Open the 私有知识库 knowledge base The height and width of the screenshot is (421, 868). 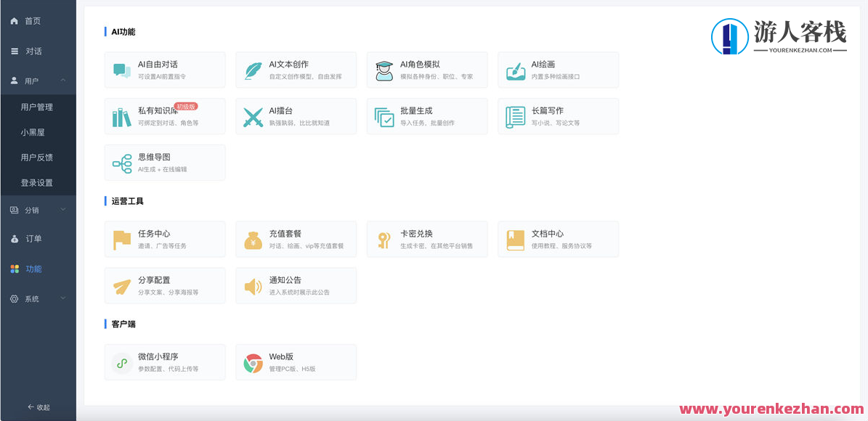pos(164,116)
